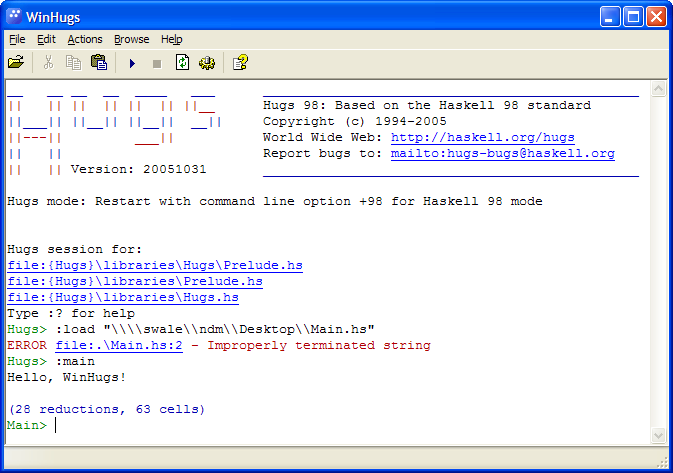This screenshot has height=473, width=673.
Task: Click the Open file folder icon
Action: click(x=16, y=63)
